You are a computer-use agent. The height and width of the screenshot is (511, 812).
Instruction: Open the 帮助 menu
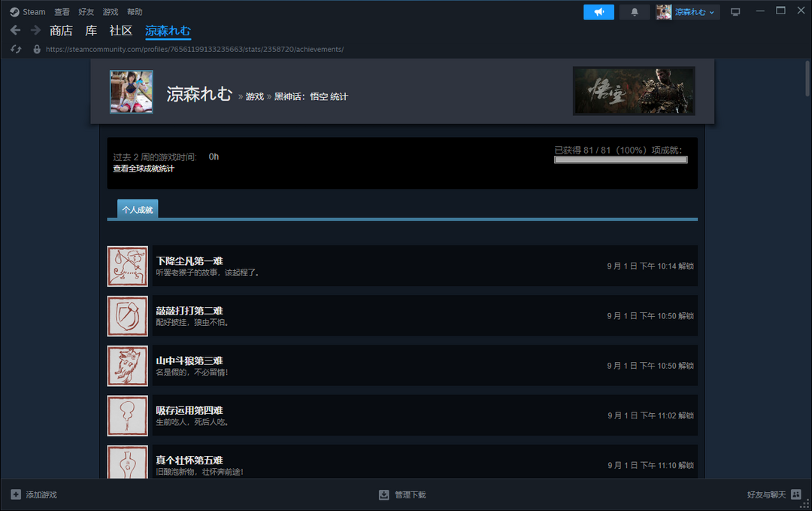pos(135,12)
